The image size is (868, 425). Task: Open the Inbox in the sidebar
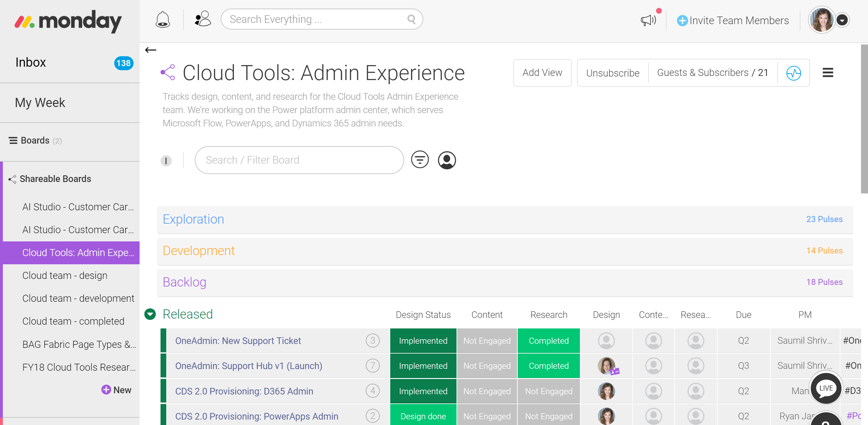31,62
